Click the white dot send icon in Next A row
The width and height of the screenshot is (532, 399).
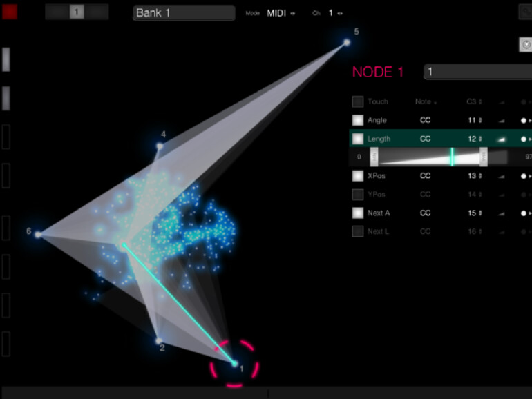pyautogui.click(x=524, y=213)
